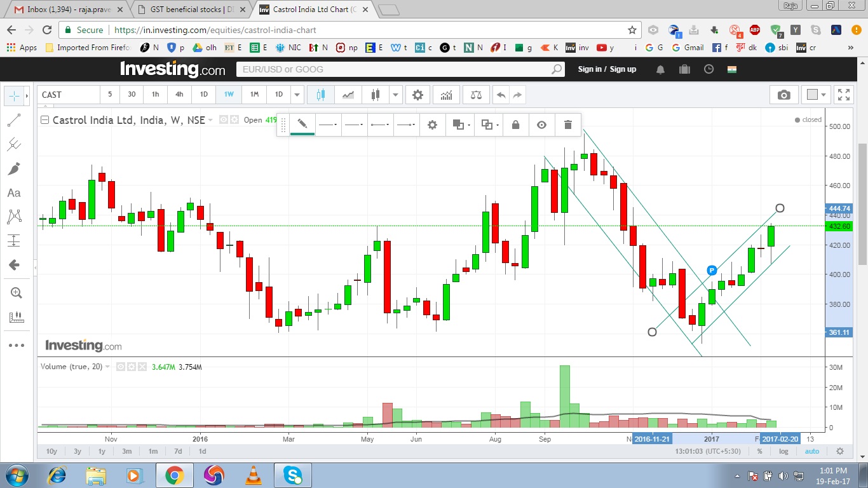Open the indicators button
Screen dimensions: 868x488
click(447, 95)
